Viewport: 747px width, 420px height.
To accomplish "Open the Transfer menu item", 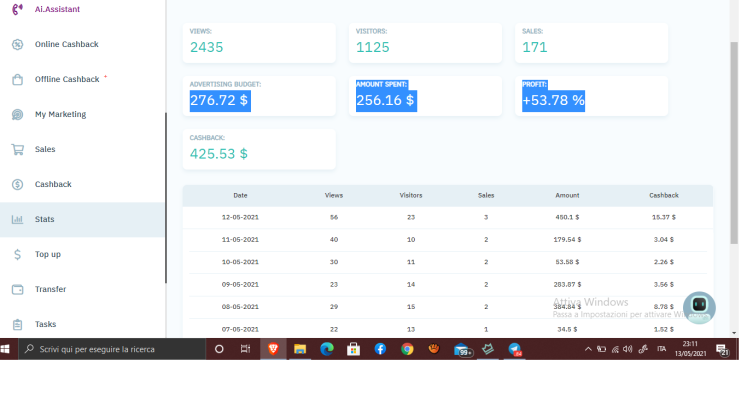I will [82, 290].
